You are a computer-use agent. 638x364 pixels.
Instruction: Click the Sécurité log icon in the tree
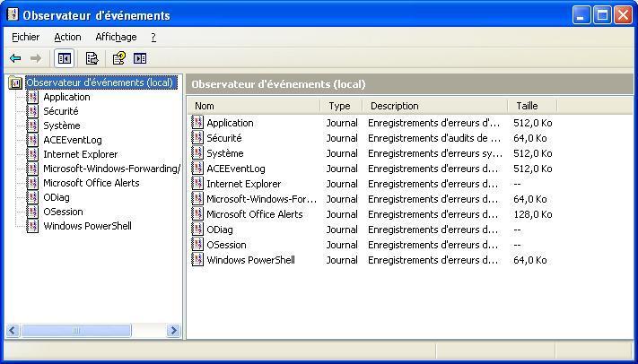(32, 111)
